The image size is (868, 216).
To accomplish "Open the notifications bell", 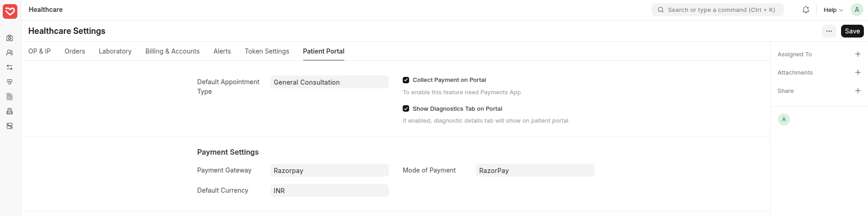I will pyautogui.click(x=806, y=10).
